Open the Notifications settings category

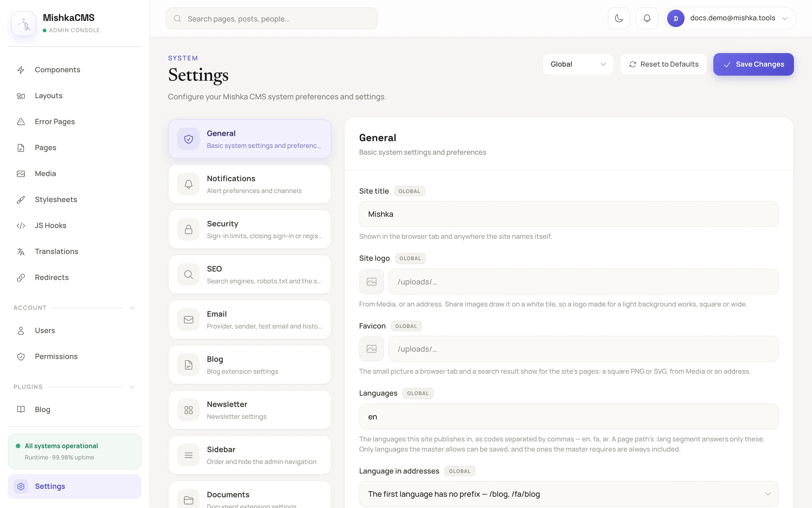(250, 184)
